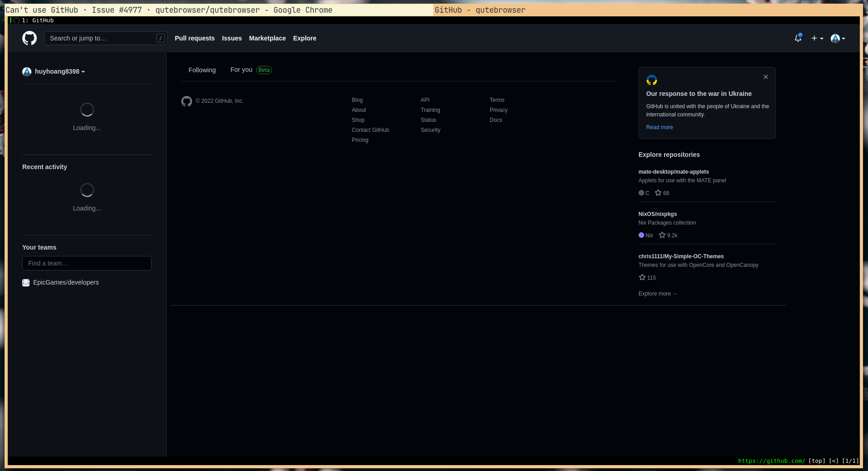Viewport: 868px width, 471px height.
Task: Click the EpicGames team avatar icon
Action: [x=26, y=283]
